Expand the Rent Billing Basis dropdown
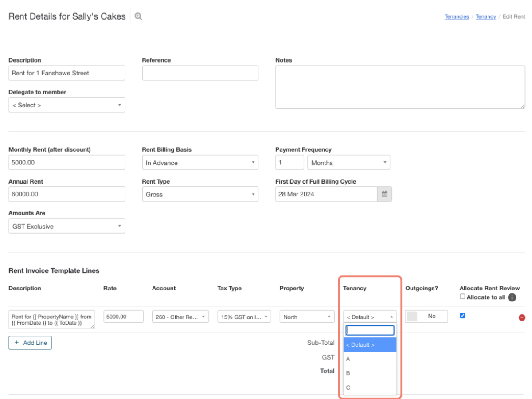532x399 pixels. pos(200,163)
